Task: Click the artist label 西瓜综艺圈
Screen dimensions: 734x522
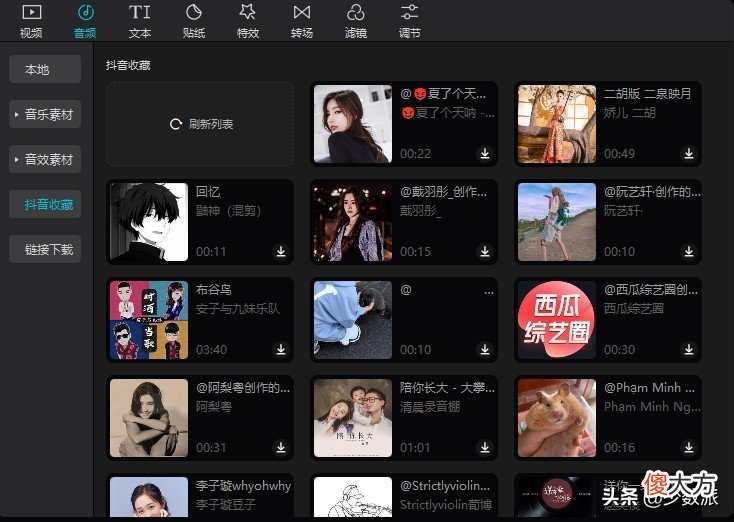Action: pos(634,309)
